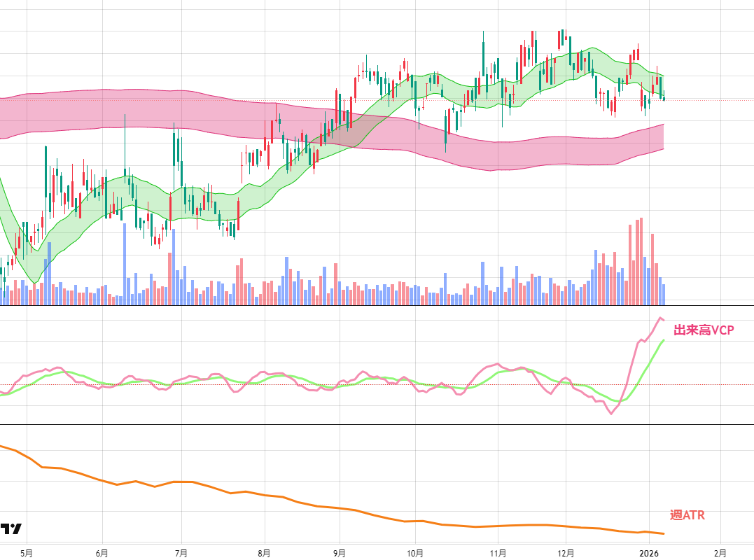Click the 2月 time axis label

click(720, 553)
